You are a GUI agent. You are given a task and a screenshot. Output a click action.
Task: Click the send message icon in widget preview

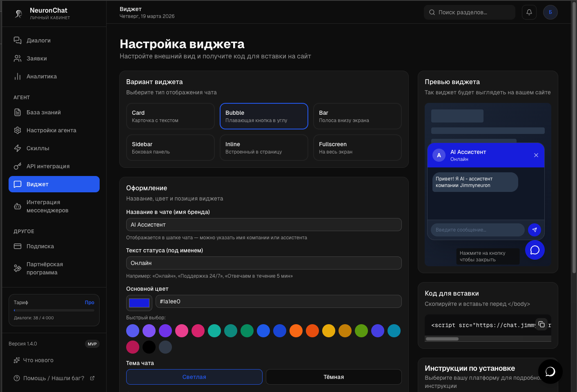[534, 230]
